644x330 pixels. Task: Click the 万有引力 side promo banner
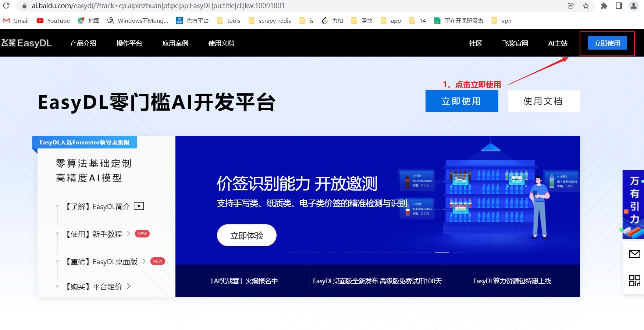tap(633, 204)
